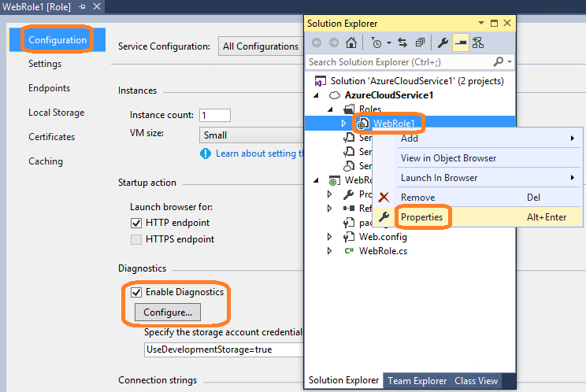Select the Configuration page tab

(x=57, y=39)
